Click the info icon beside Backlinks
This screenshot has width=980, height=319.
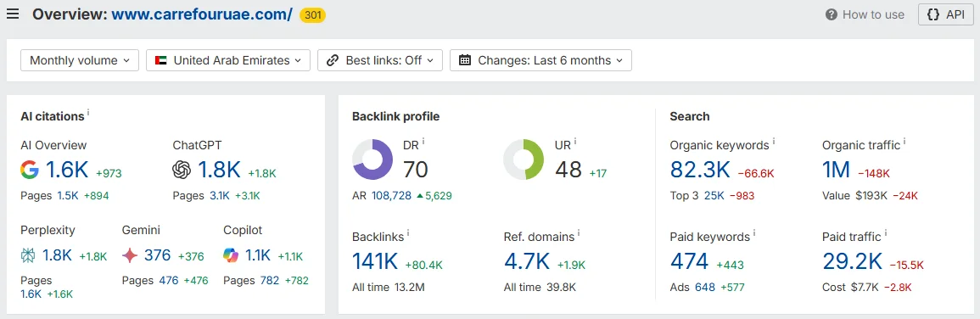click(x=408, y=233)
